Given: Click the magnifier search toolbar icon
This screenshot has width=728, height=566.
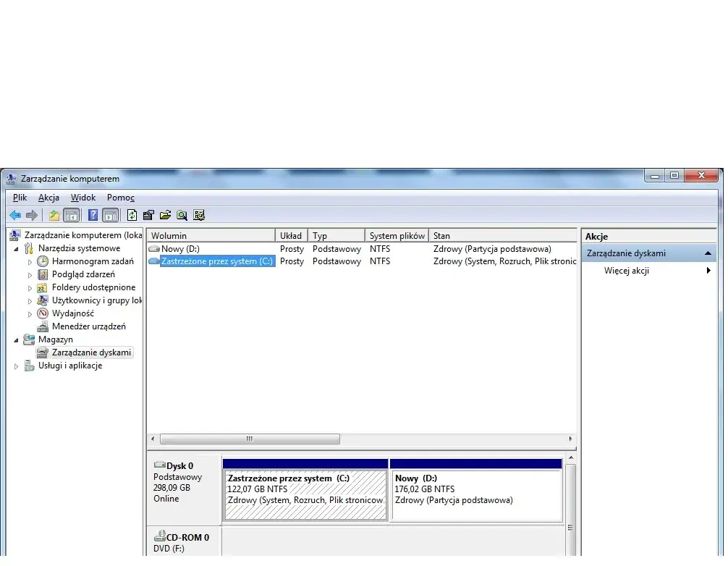Looking at the screenshot, I should (x=182, y=215).
